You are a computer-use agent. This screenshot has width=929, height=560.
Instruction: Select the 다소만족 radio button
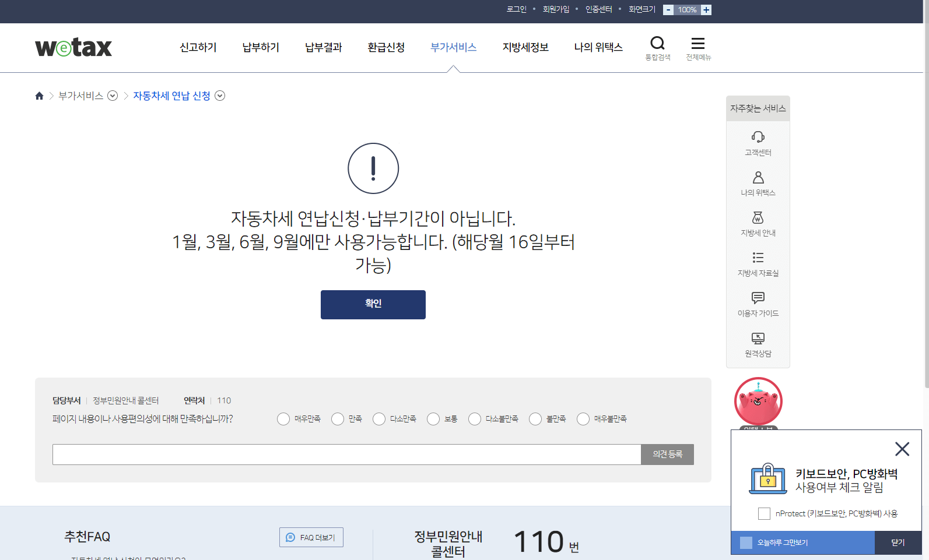(x=379, y=419)
